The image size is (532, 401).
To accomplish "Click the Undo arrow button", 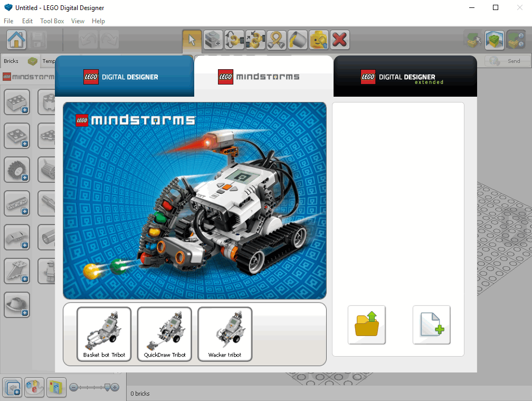I will point(88,40).
